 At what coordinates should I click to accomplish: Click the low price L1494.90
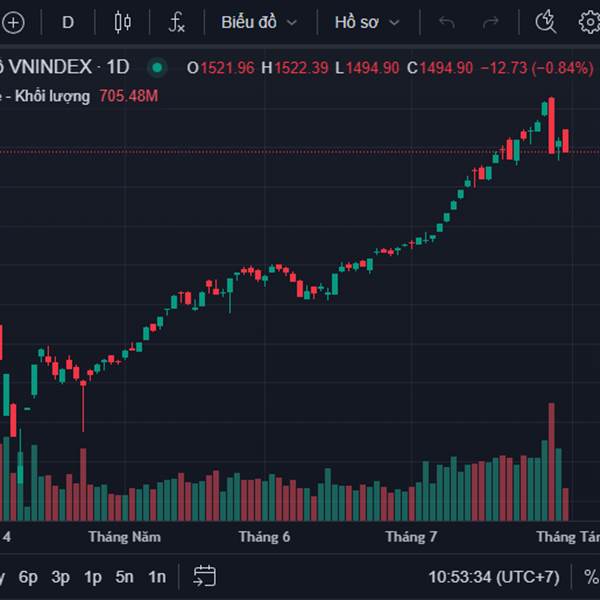point(367,68)
